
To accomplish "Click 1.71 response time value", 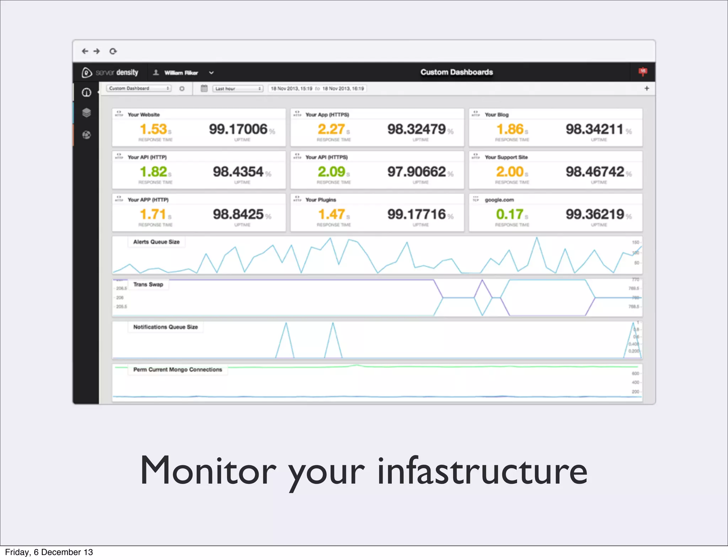I will pos(153,215).
